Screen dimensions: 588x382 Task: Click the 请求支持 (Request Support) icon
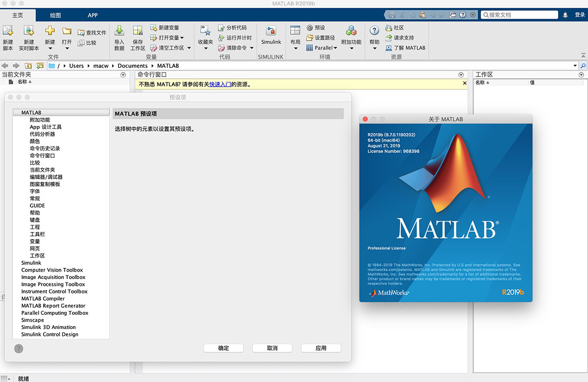(389, 38)
